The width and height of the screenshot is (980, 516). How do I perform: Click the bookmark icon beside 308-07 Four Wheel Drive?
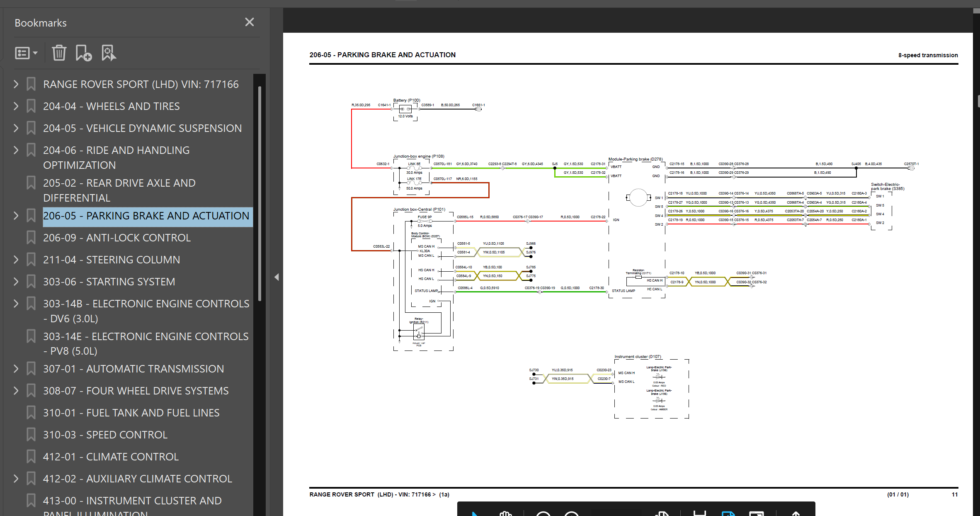coord(31,391)
